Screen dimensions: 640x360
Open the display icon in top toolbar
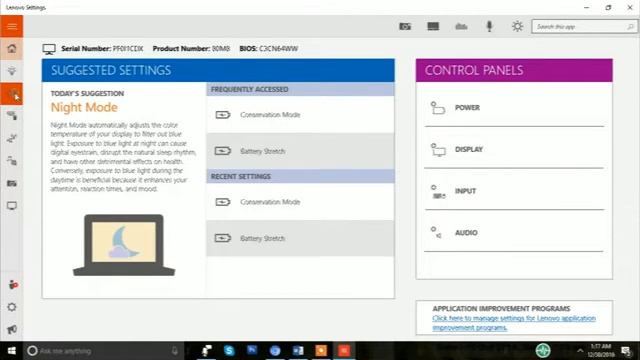[433, 27]
